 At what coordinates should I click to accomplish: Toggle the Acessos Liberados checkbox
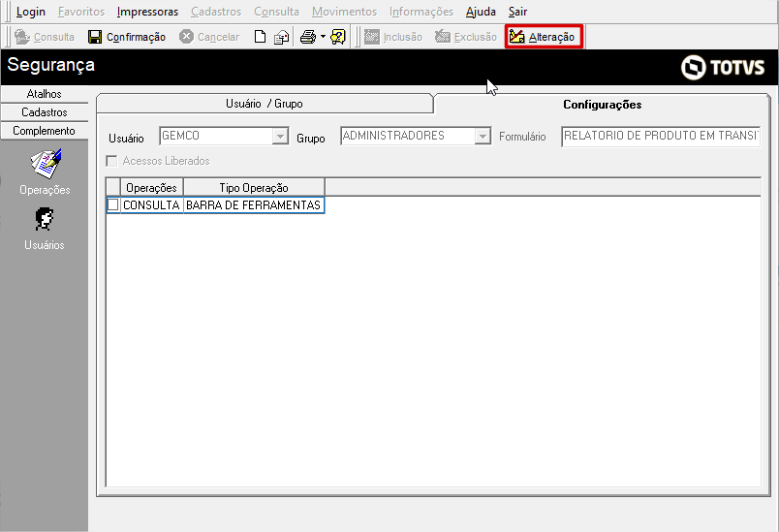coord(111,161)
